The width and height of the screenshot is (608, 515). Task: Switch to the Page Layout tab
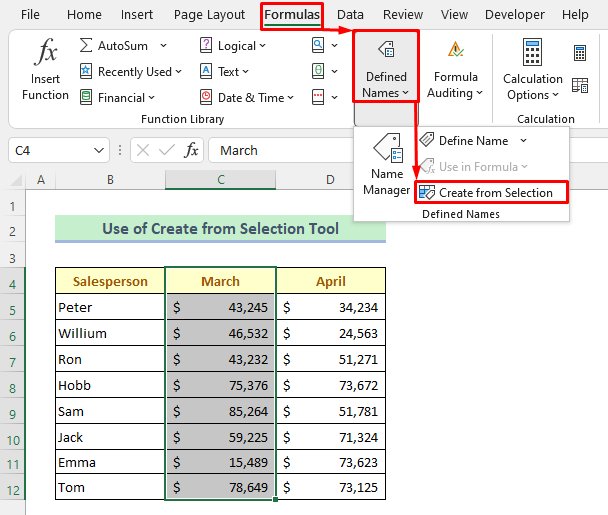click(x=209, y=15)
